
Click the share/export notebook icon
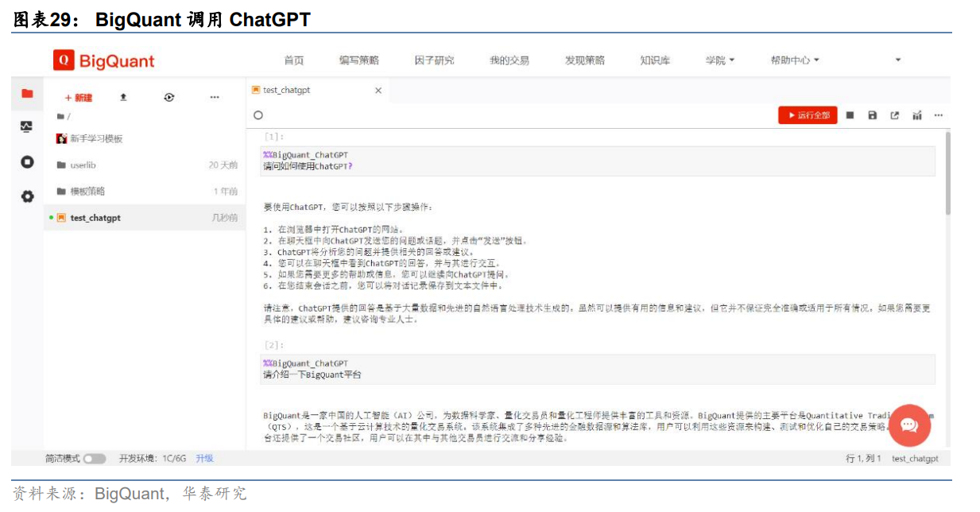pyautogui.click(x=894, y=115)
